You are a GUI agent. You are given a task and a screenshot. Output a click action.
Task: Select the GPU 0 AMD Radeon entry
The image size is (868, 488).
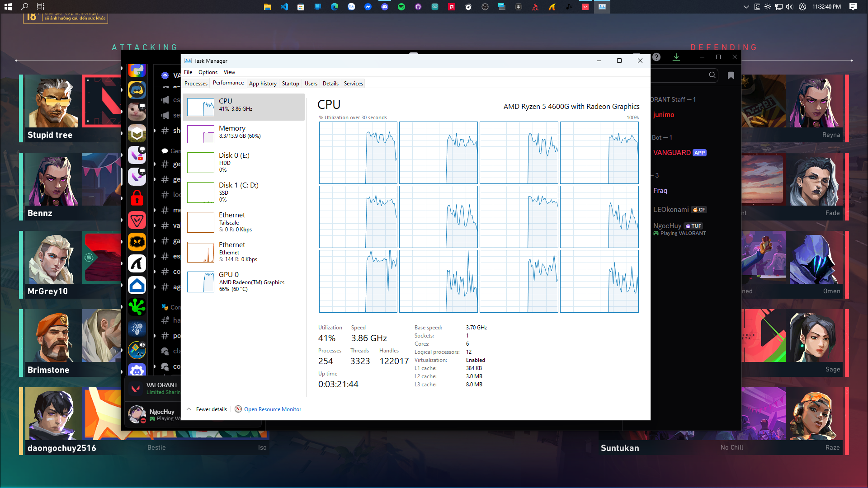[x=244, y=282]
